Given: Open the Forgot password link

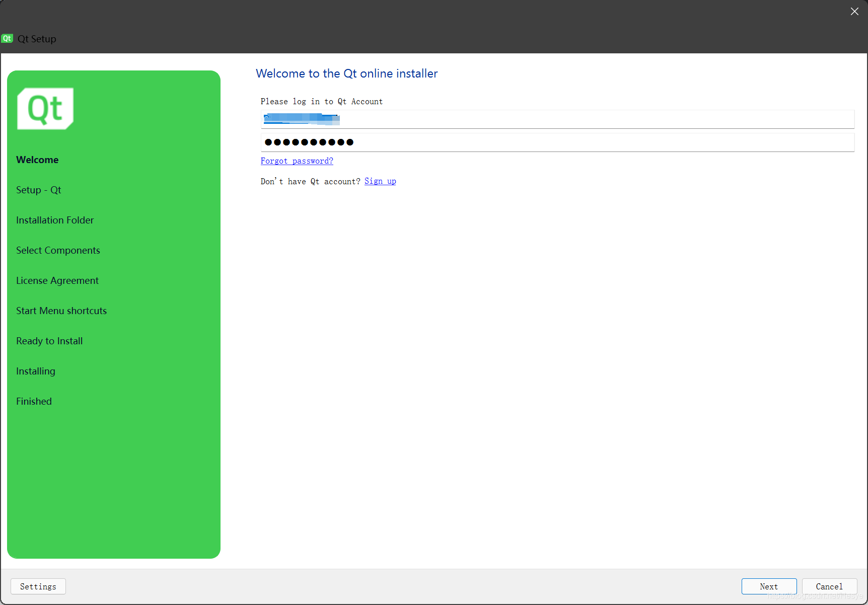Looking at the screenshot, I should pos(297,161).
